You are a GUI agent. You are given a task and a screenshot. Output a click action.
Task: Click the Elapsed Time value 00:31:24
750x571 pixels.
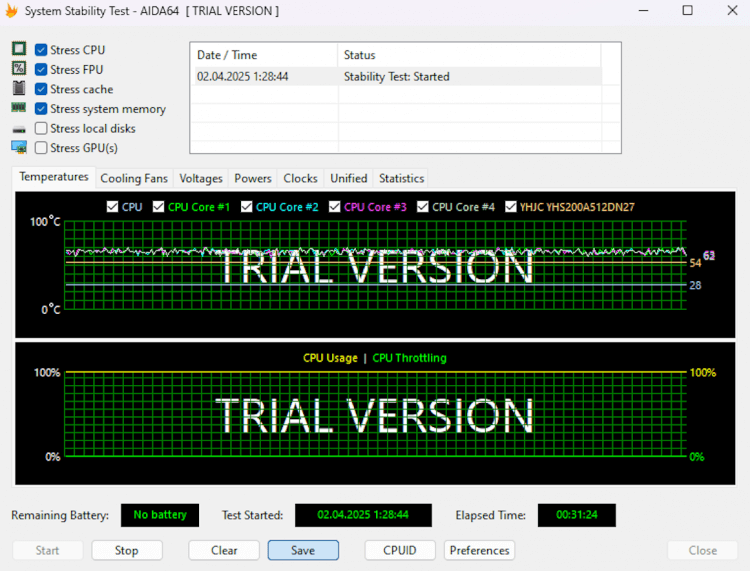point(577,515)
